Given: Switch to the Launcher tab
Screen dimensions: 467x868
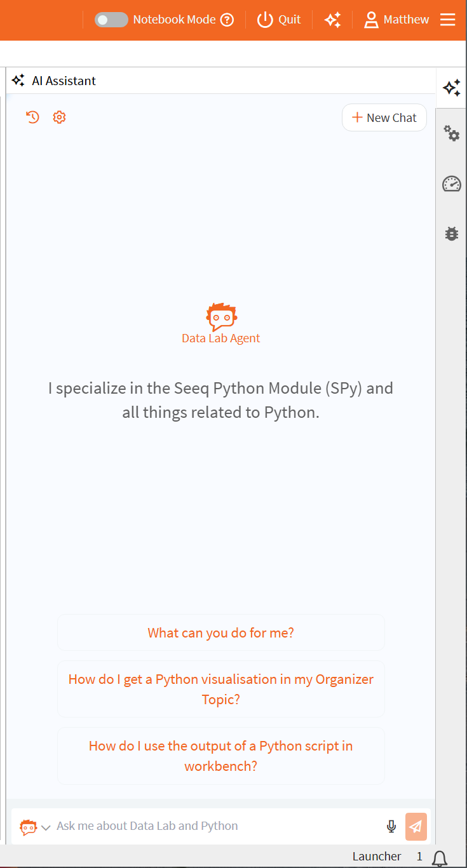Looking at the screenshot, I should [x=377, y=856].
